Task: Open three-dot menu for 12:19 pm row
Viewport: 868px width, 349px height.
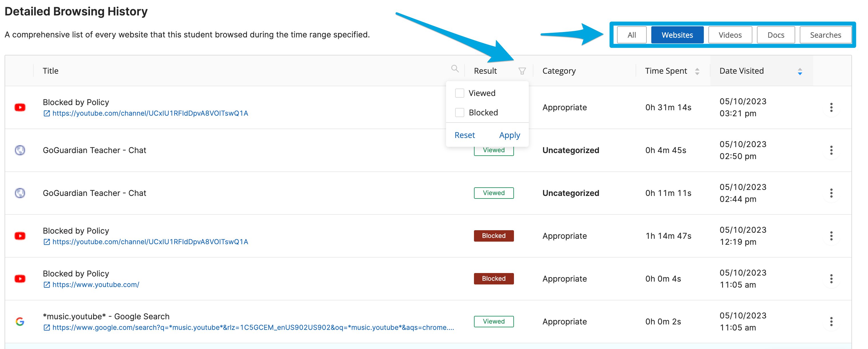Action: (x=831, y=236)
